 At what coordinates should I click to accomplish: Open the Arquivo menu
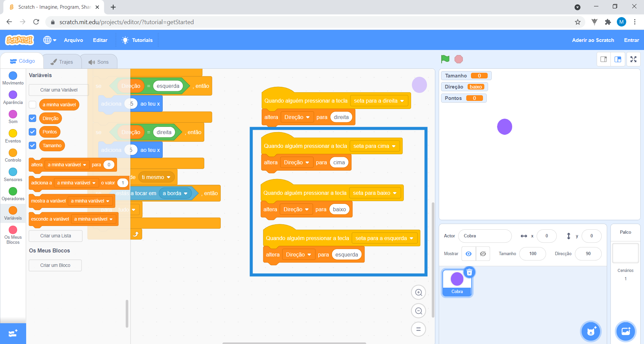point(73,40)
